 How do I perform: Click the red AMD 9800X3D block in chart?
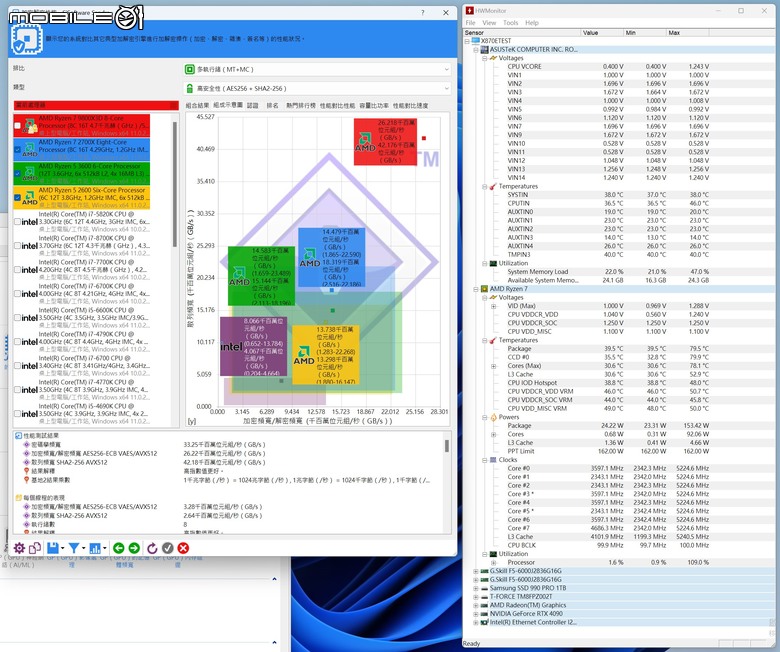[x=386, y=142]
